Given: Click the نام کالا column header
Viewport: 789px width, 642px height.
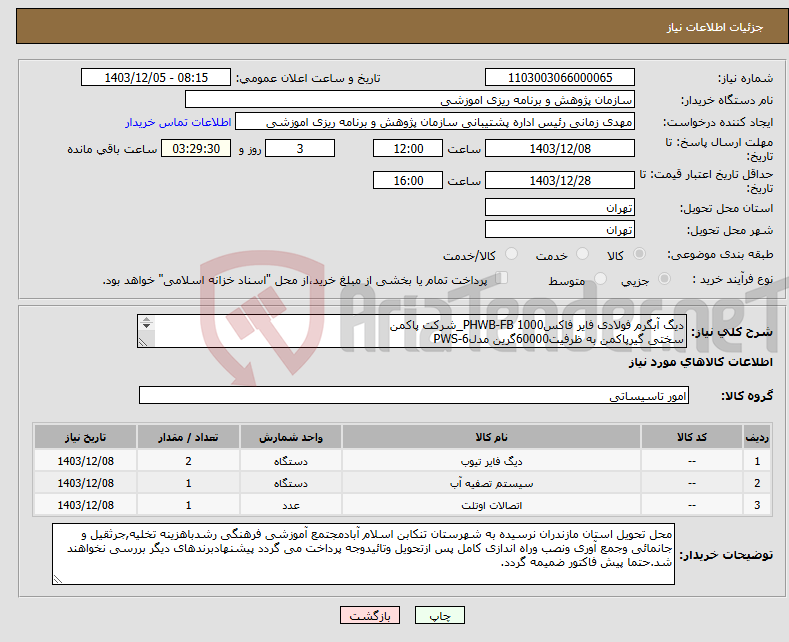Looking at the screenshot, I should (x=492, y=437).
